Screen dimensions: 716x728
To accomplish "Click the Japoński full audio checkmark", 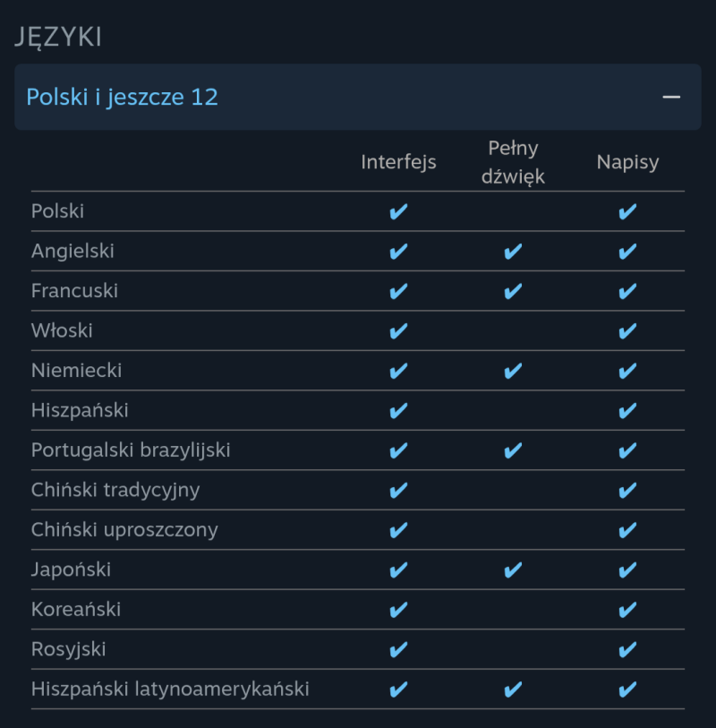I will [513, 570].
